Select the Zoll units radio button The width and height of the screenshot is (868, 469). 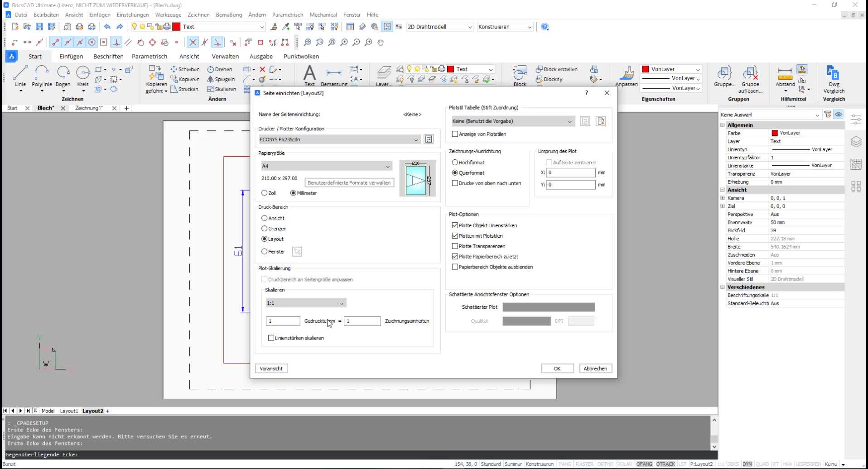pos(265,193)
